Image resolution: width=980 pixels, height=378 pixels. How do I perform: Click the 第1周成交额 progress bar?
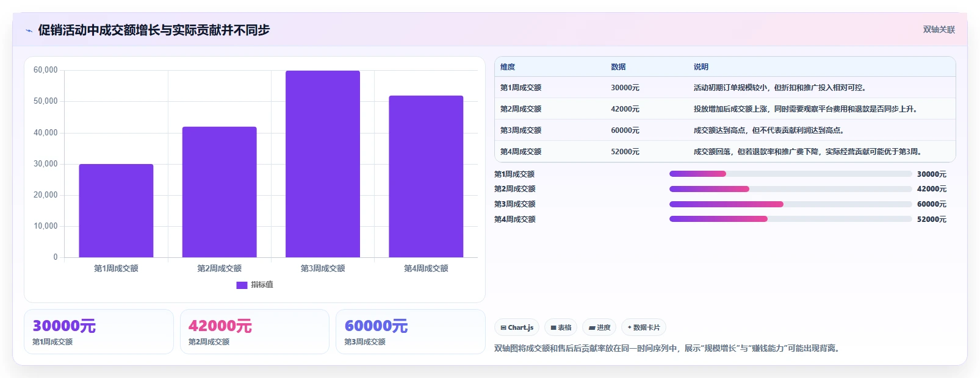pyautogui.click(x=790, y=174)
